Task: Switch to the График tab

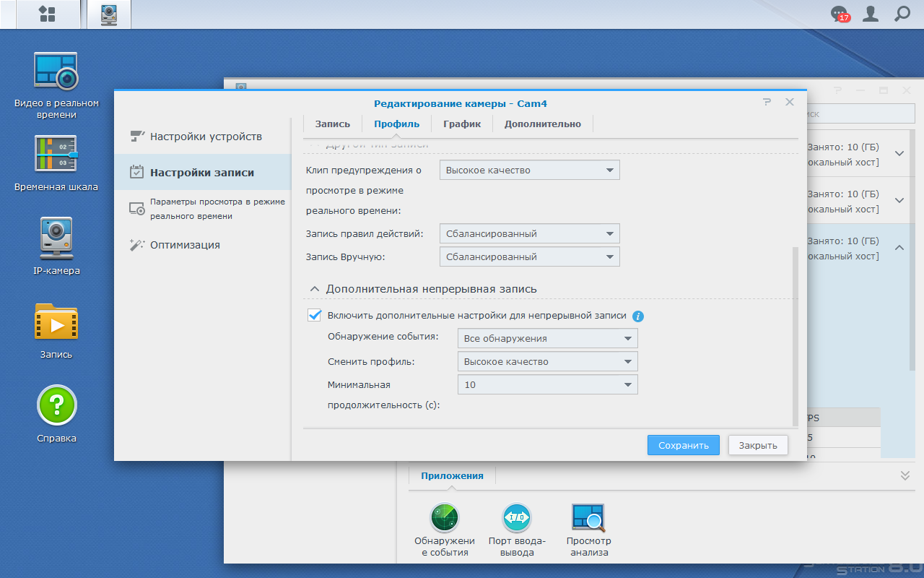Action: pyautogui.click(x=462, y=124)
